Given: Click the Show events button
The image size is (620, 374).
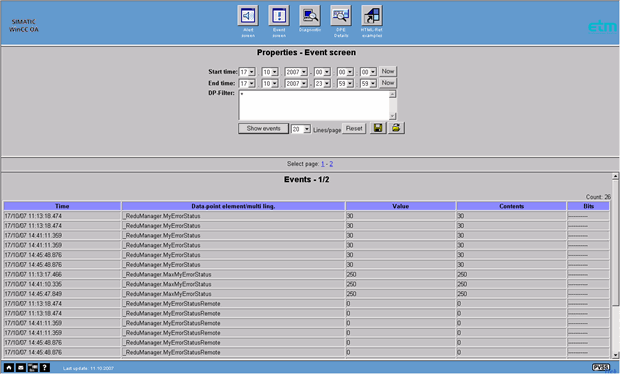Looking at the screenshot, I should (263, 128).
